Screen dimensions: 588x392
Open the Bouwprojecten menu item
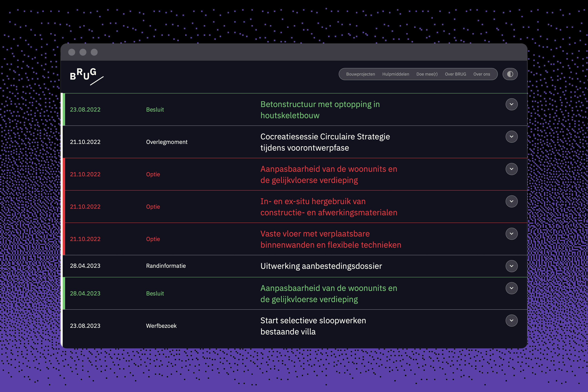[x=360, y=74]
